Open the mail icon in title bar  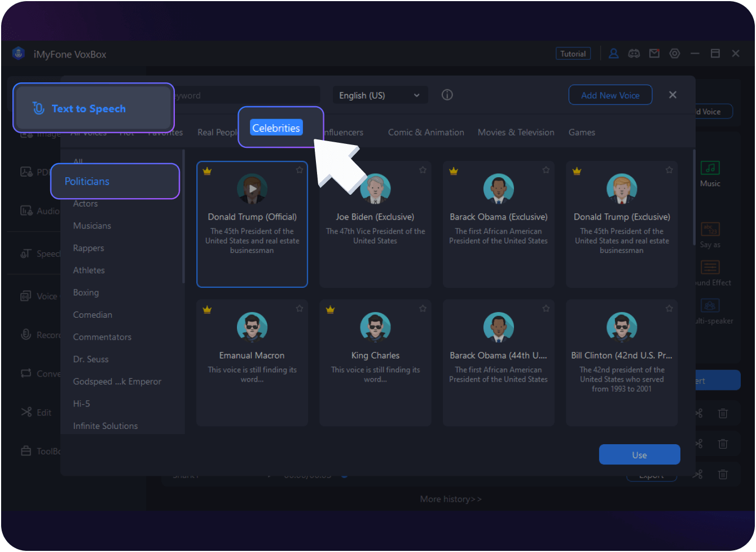(x=654, y=54)
